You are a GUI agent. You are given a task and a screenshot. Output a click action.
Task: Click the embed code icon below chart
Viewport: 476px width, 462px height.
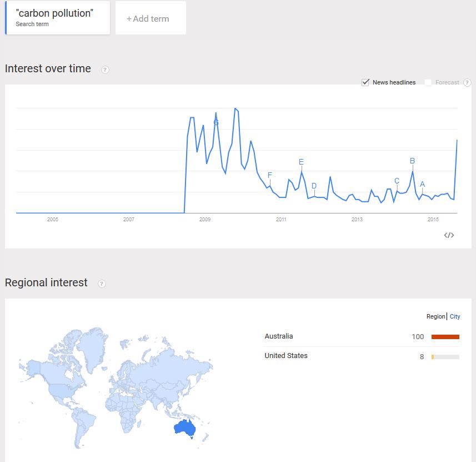449,235
